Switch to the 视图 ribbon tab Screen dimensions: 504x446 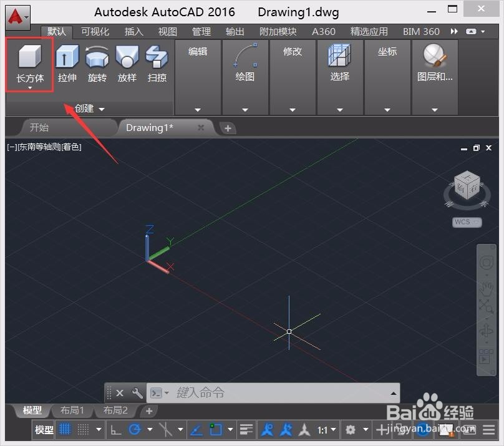(167, 31)
